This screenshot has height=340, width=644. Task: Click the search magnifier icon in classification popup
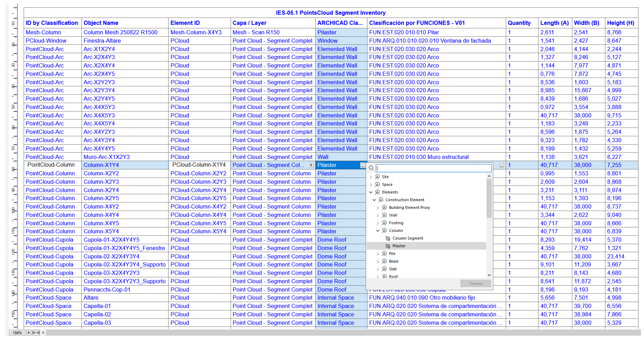(371, 168)
